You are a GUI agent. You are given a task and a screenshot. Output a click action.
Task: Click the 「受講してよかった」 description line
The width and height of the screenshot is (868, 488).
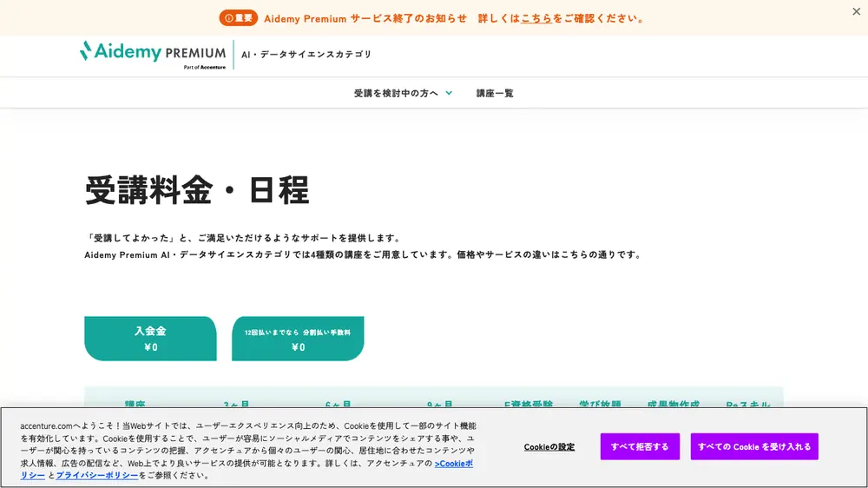point(244,238)
